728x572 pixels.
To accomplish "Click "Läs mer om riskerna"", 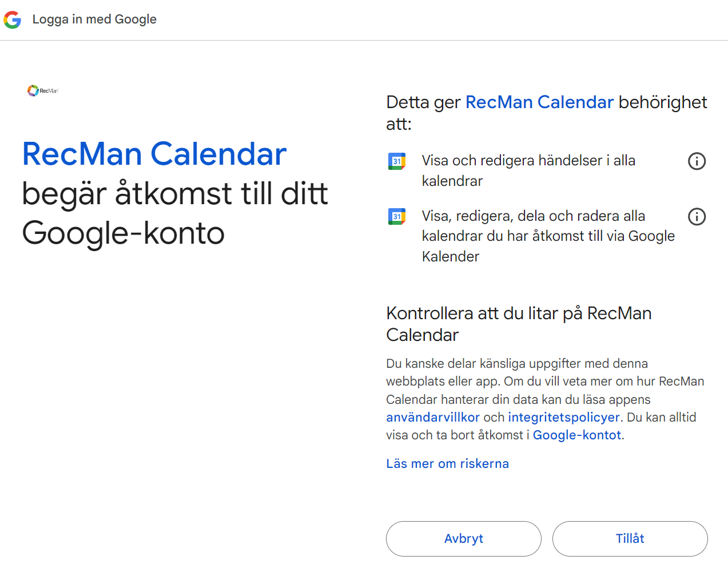I will point(447,464).
